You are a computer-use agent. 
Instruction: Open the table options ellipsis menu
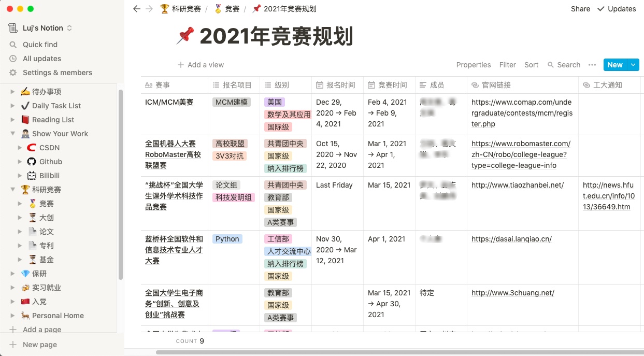pos(592,65)
